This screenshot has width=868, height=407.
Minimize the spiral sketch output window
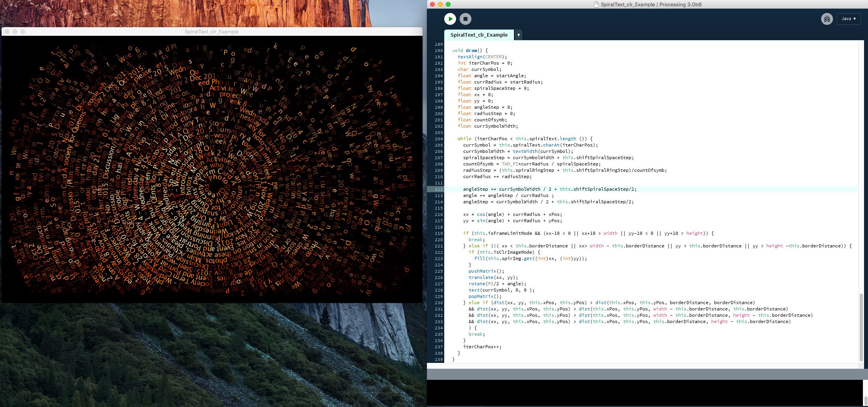click(15, 32)
